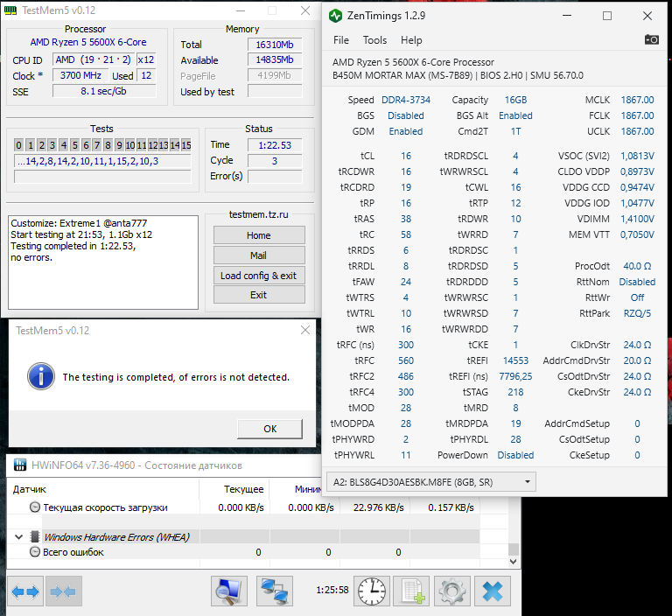Open ZenTimings Help menu

coord(411,40)
